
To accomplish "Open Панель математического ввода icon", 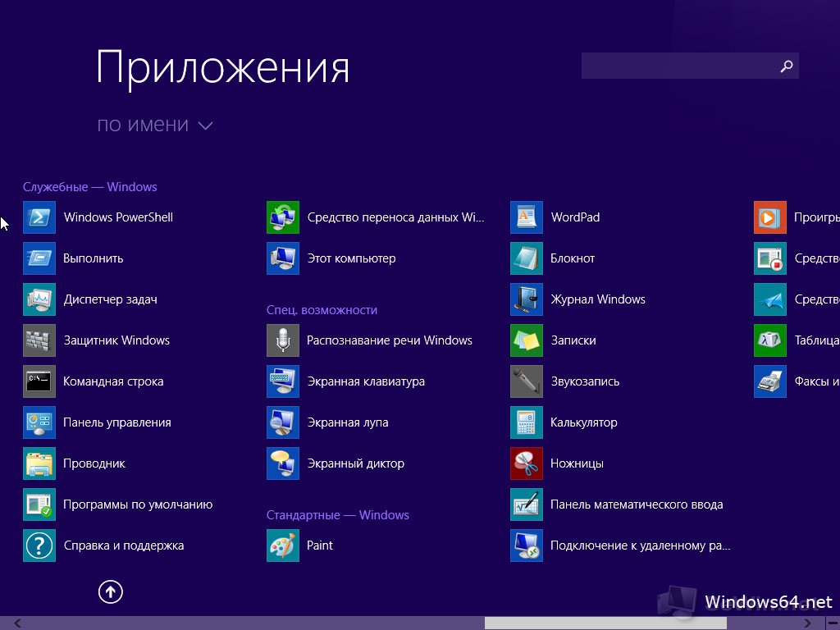I will coord(527,504).
